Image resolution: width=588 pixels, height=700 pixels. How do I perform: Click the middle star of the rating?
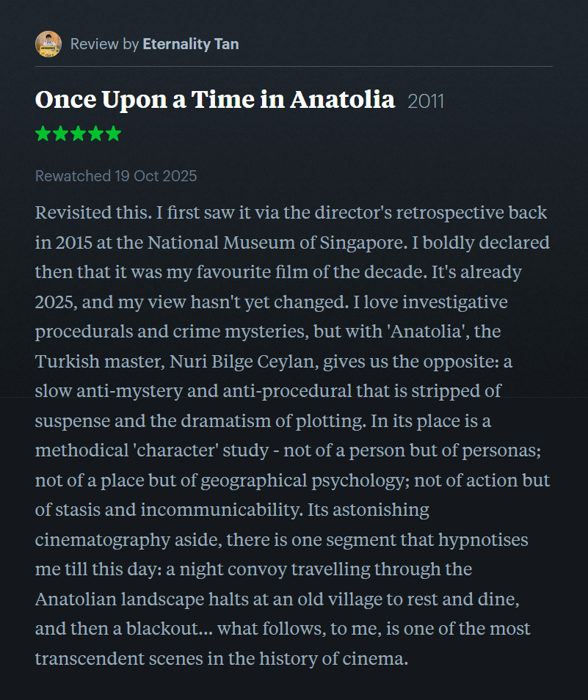click(78, 134)
